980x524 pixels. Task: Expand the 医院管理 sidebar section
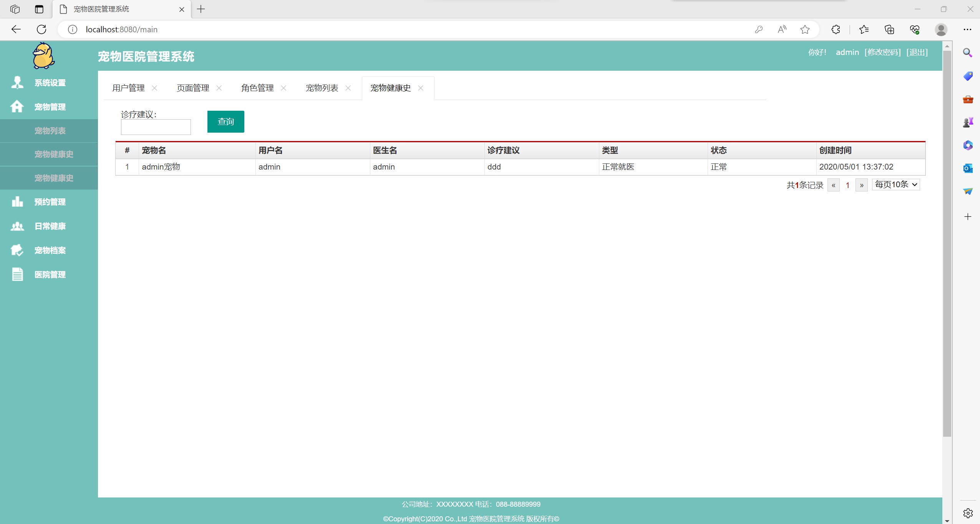point(50,274)
